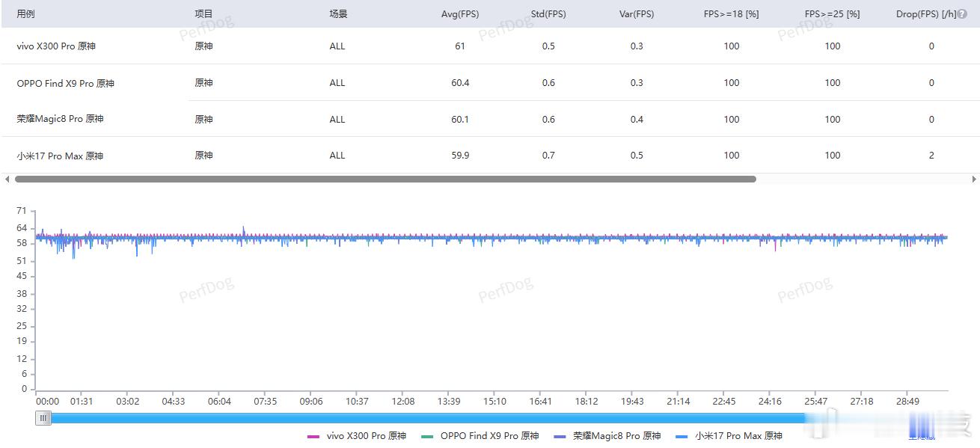
Task: Click the horizontal table scrollbar thumb
Action: coord(385,179)
